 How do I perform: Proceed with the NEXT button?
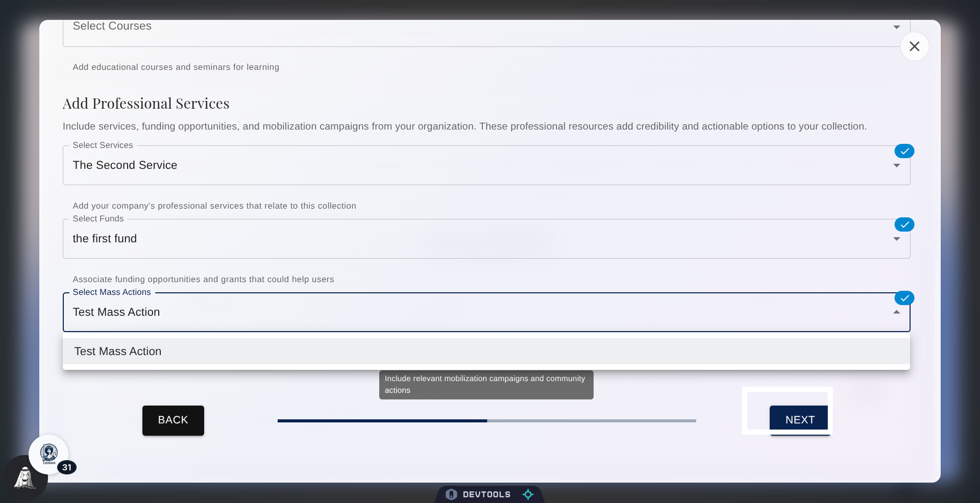coord(800,420)
